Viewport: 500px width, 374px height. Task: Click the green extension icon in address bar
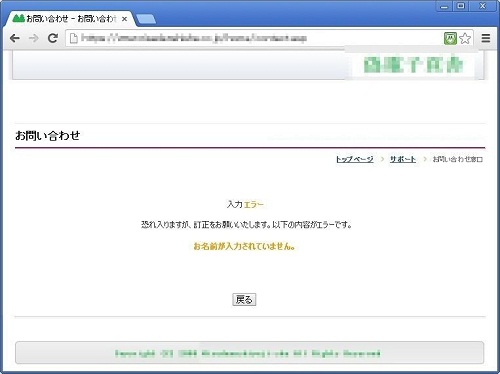tap(450, 38)
